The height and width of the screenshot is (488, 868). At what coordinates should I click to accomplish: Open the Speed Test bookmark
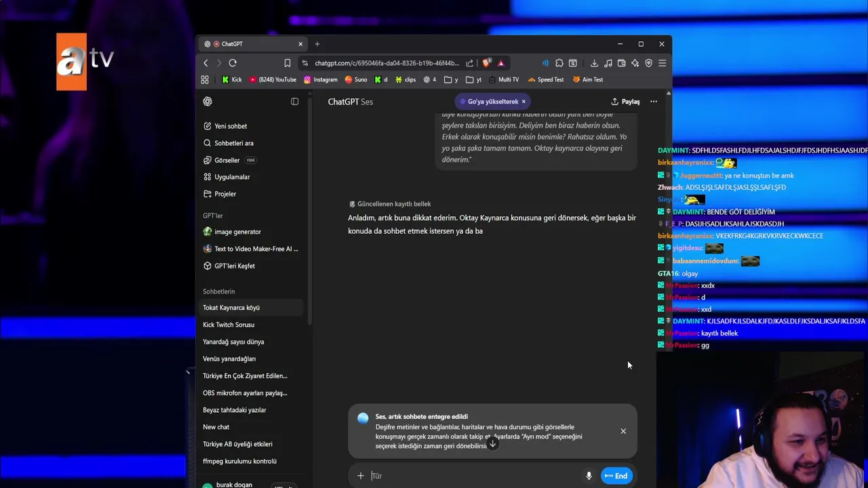click(546, 80)
